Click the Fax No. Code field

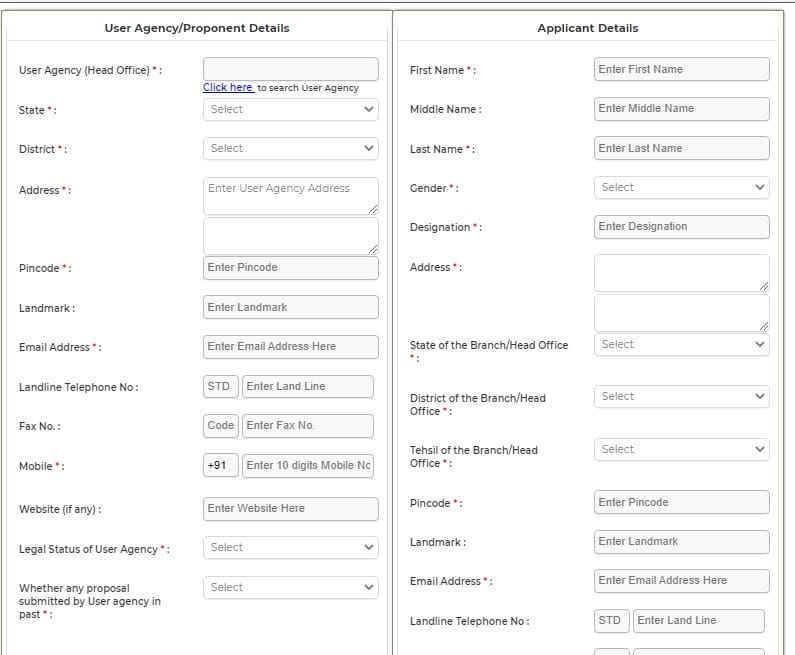tap(220, 425)
